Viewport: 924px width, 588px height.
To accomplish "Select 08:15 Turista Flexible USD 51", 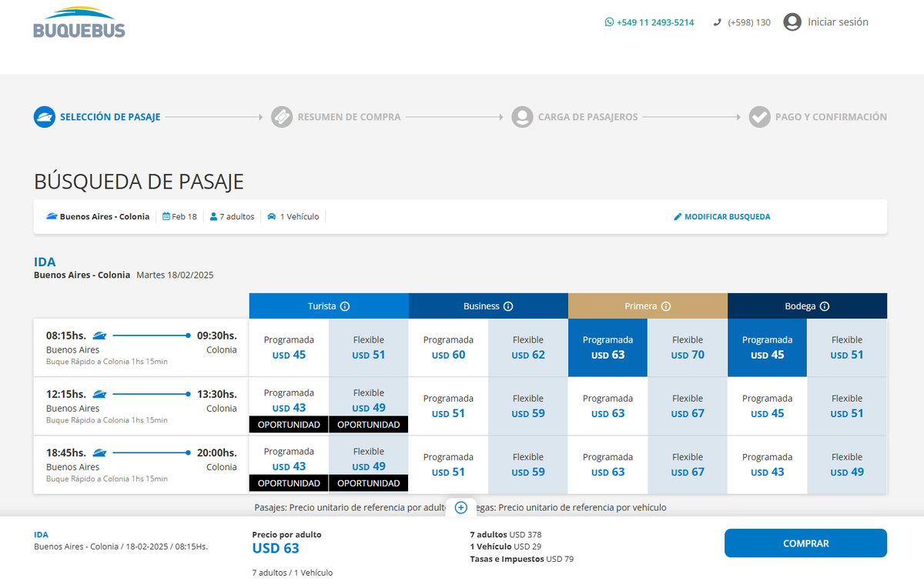I will (369, 348).
